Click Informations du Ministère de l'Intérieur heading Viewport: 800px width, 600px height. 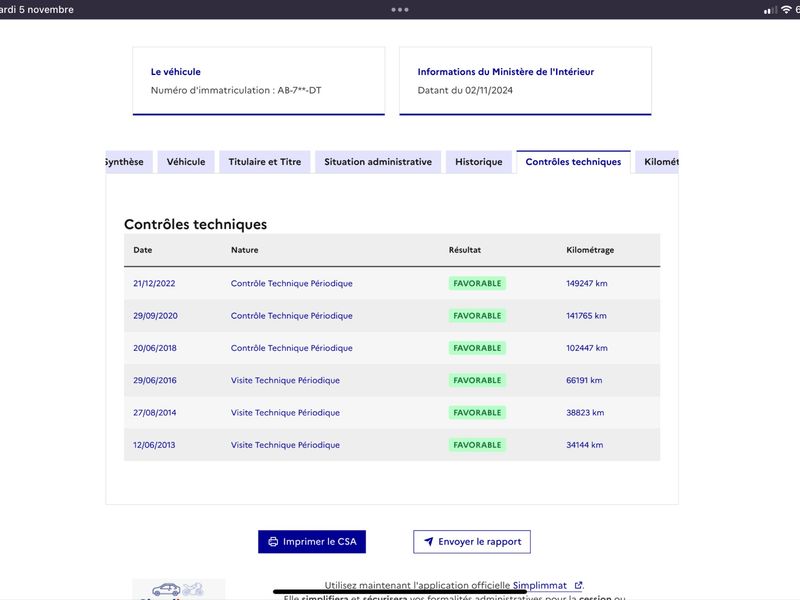[506, 72]
